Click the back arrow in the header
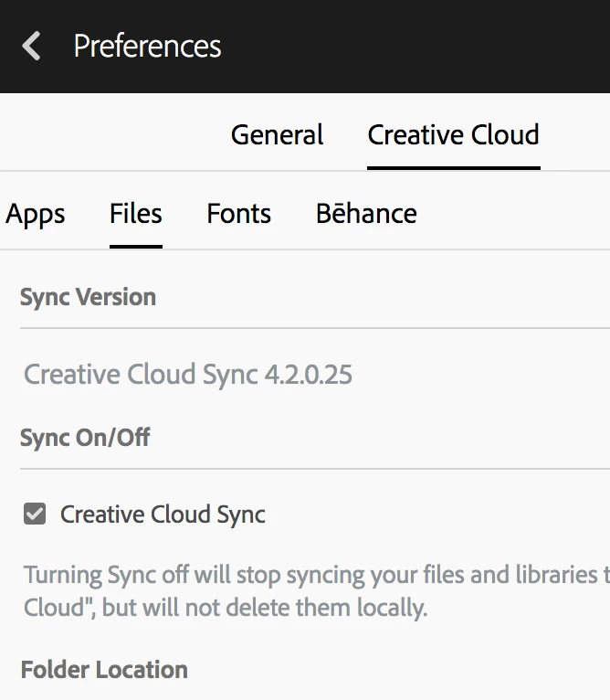Image resolution: width=610 pixels, height=700 pixels. point(32,47)
